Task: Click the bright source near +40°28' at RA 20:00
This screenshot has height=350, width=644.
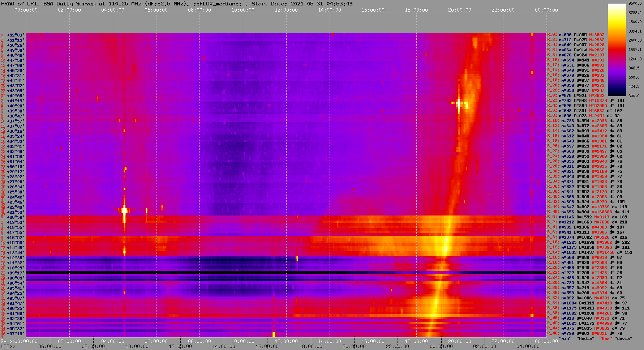Action: click(x=459, y=103)
